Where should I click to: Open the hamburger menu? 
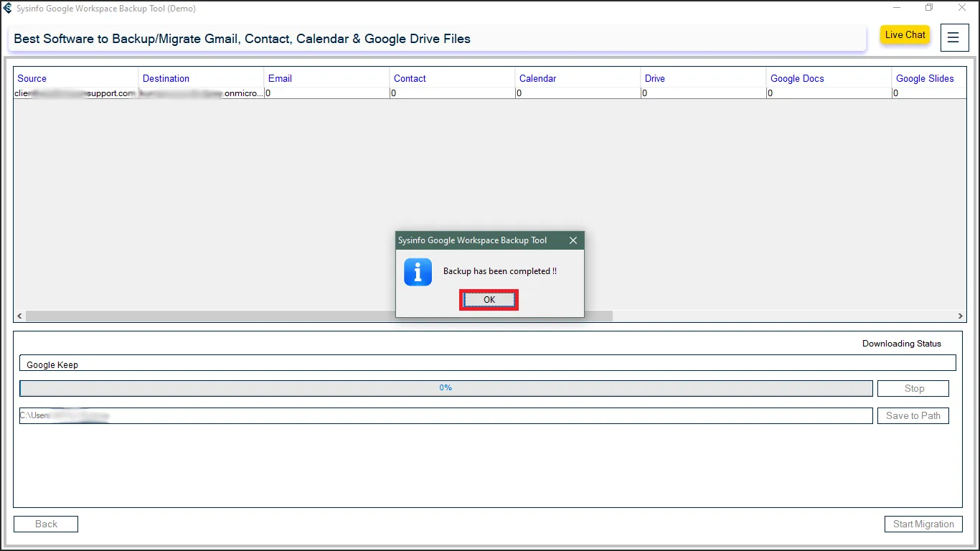tap(953, 38)
